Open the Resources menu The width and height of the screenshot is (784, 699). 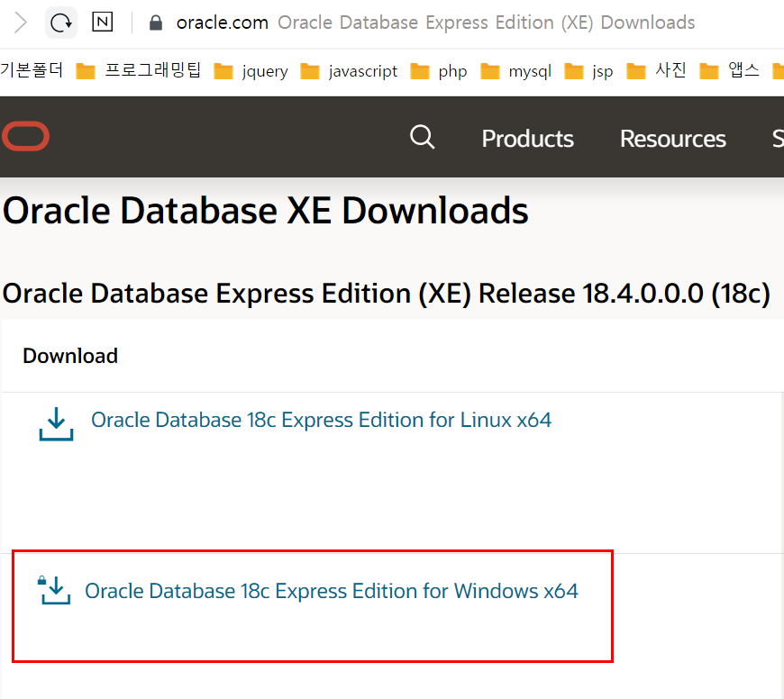pos(672,139)
